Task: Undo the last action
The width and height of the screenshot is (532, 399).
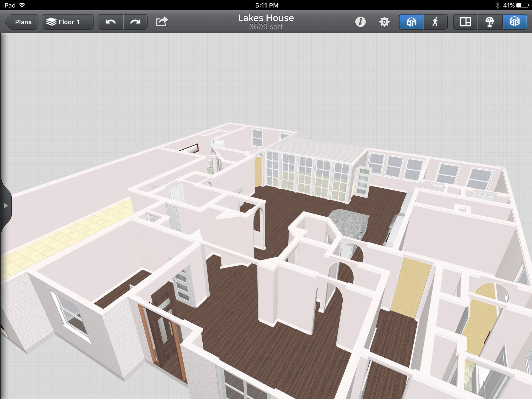Action: [111, 22]
